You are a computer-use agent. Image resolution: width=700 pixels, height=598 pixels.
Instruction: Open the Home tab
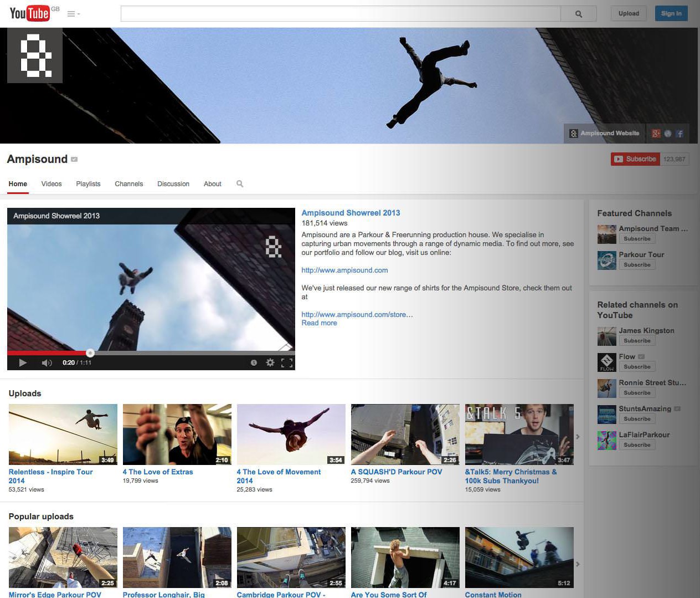[18, 184]
